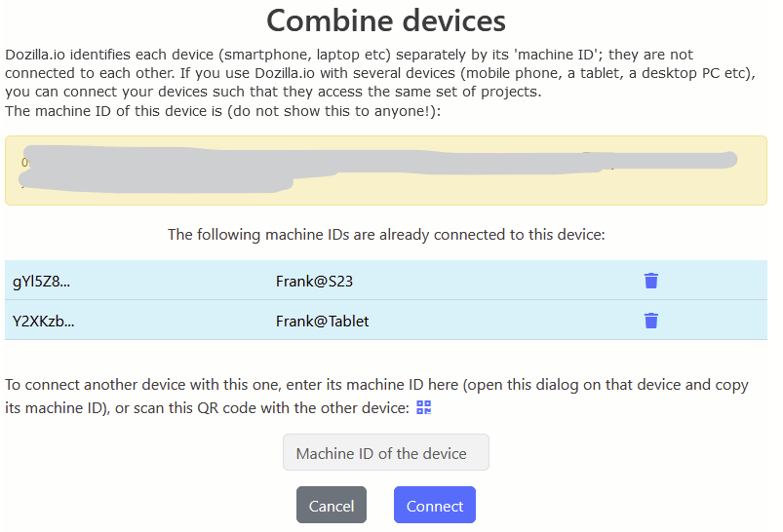Click the Combine devices heading
The height and width of the screenshot is (532, 783).
[386, 20]
